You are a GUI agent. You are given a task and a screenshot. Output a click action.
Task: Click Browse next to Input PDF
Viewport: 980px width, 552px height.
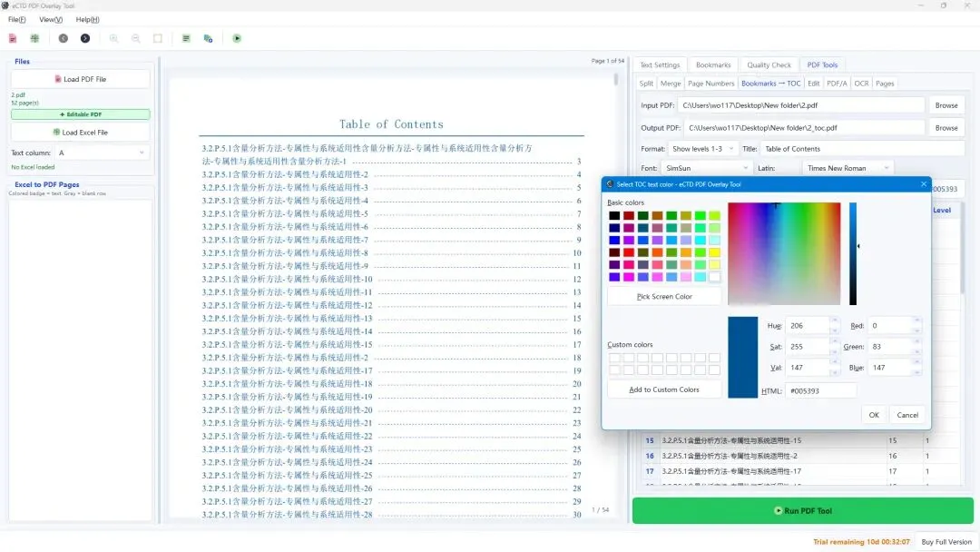[x=946, y=105]
